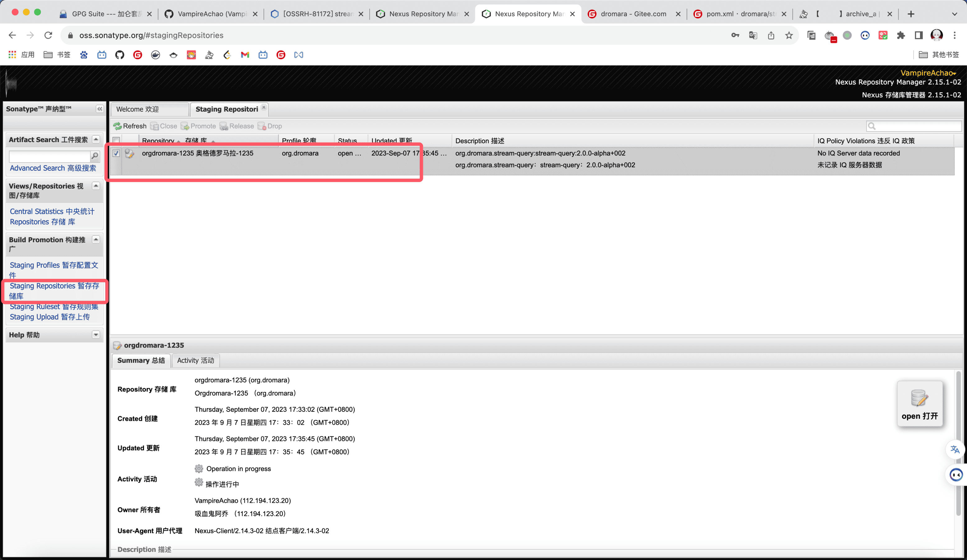
Task: Collapse the Build Promotion panel
Action: [96, 239]
